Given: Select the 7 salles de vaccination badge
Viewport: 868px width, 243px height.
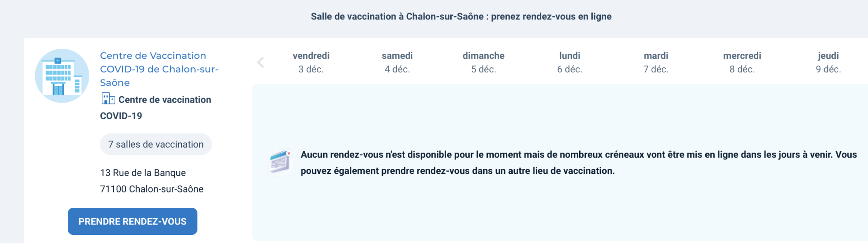Looking at the screenshot, I should (x=156, y=144).
